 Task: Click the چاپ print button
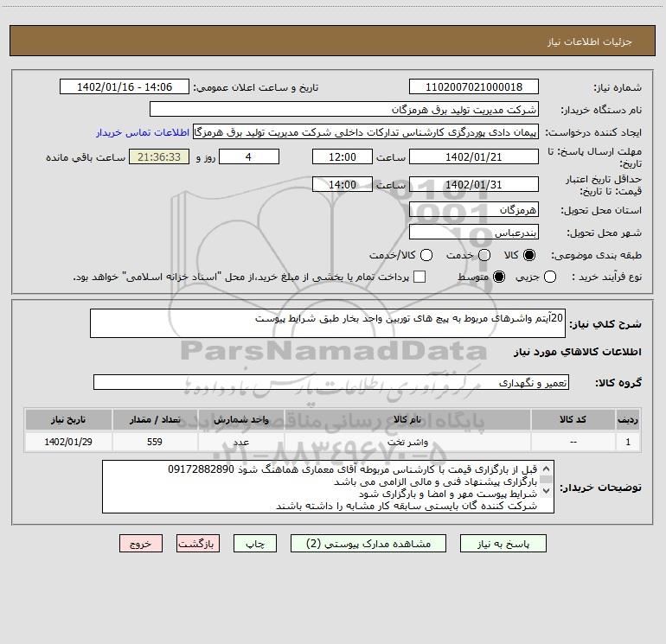(x=255, y=544)
